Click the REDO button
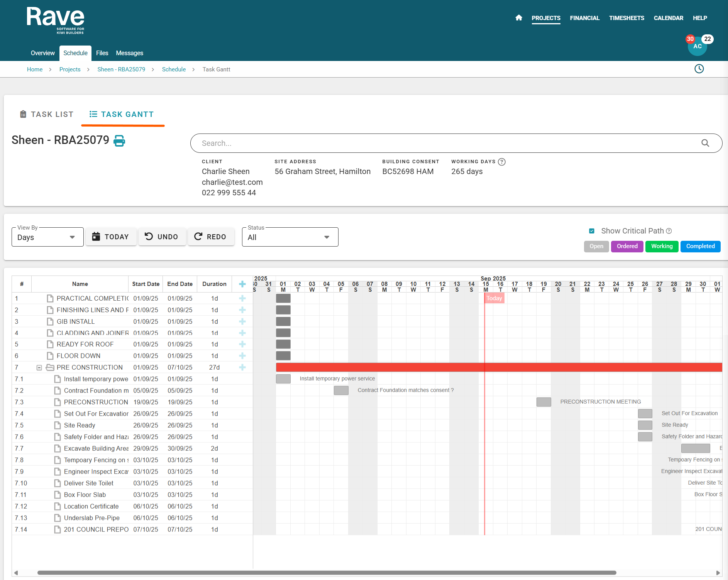The height and width of the screenshot is (580, 728). pyautogui.click(x=211, y=237)
